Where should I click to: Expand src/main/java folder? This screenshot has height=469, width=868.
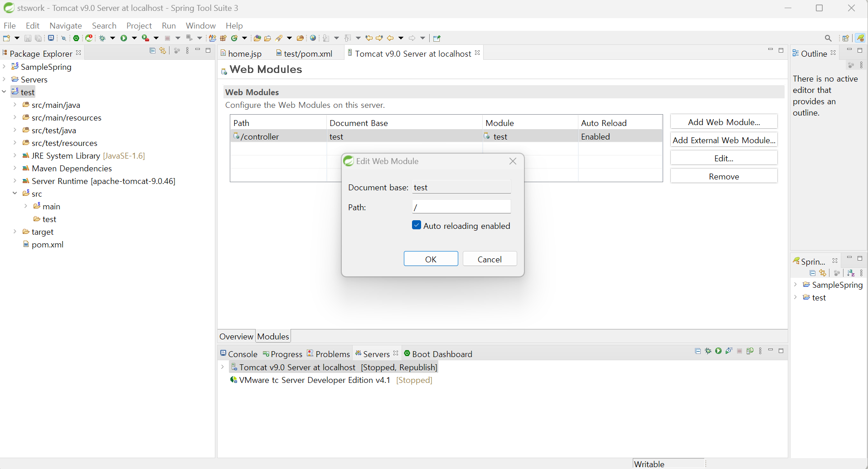15,105
